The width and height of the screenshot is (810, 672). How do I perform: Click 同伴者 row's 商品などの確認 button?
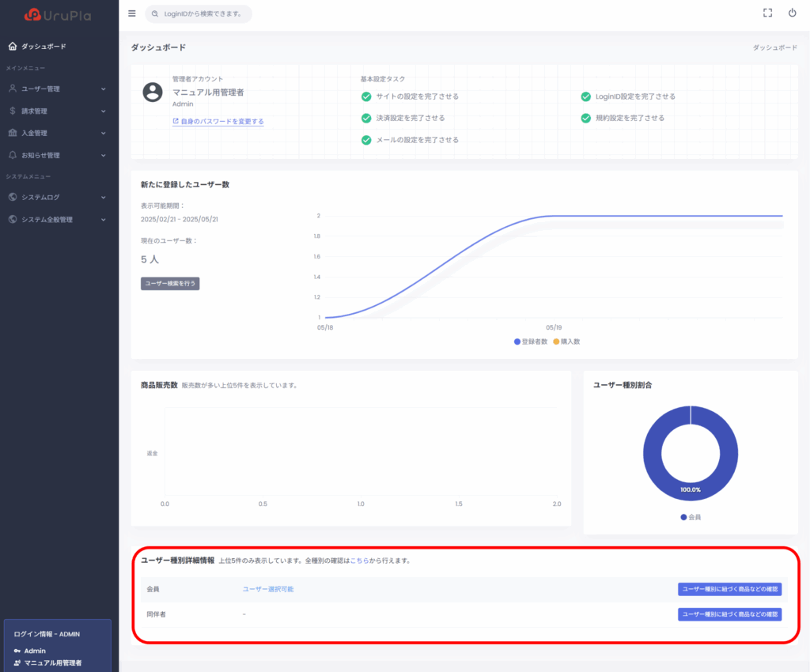[729, 614]
